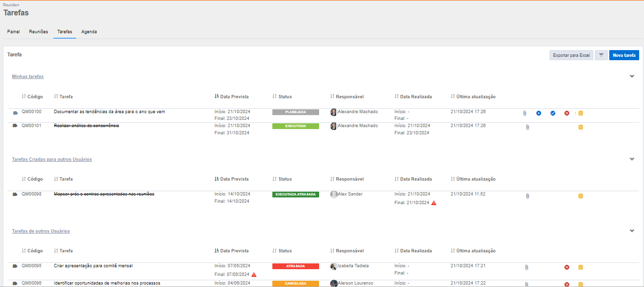Collapse the Minhas tarefas section chevron
644x287 pixels.
coord(632,76)
